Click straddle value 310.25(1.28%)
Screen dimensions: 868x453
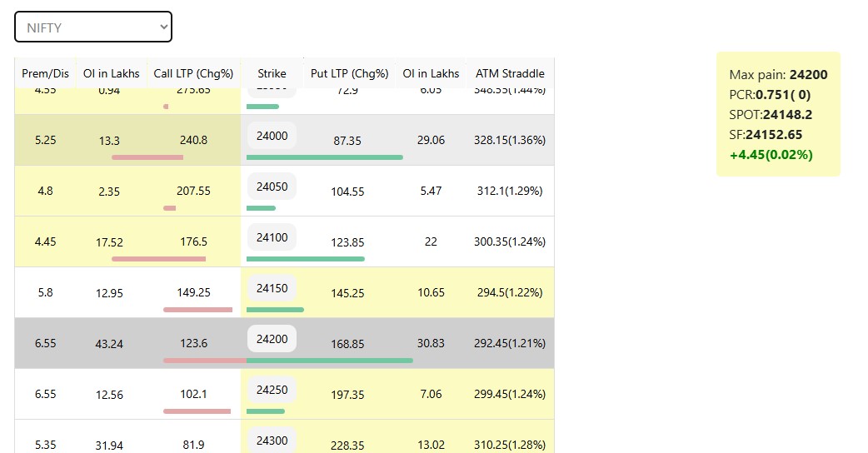(510, 445)
